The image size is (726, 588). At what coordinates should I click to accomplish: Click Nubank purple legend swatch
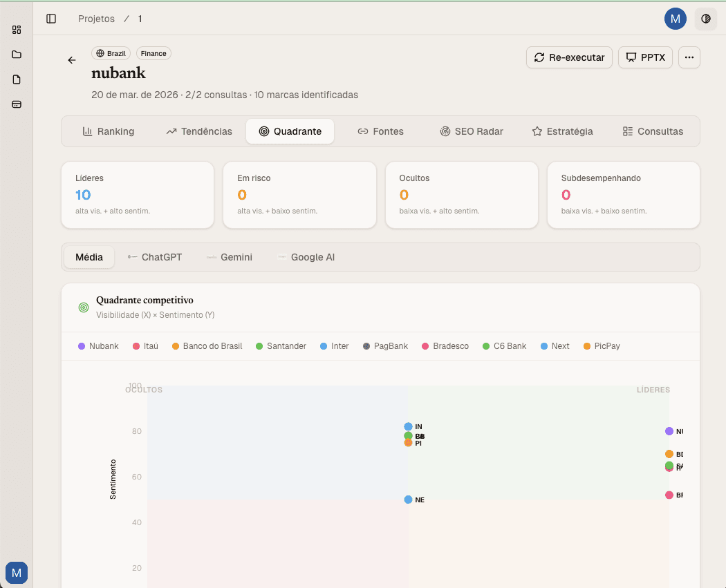82,346
